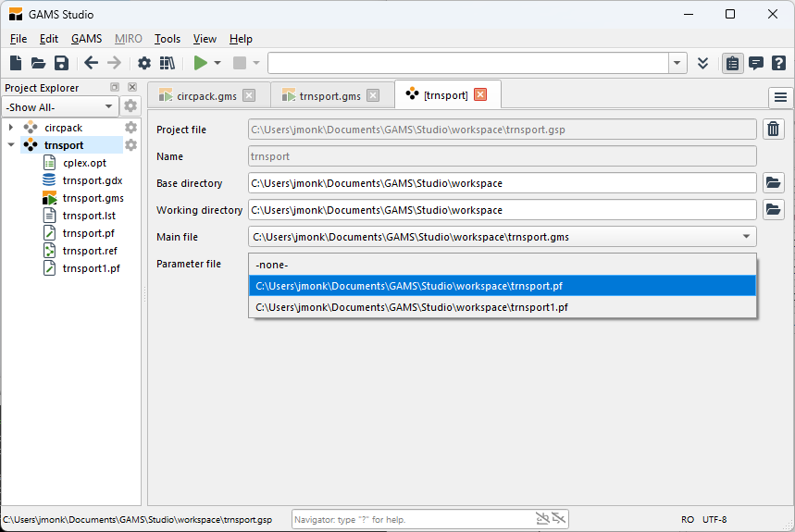Click the New file icon in toolbar
Viewport: 795px width, 532px height.
[x=15, y=63]
